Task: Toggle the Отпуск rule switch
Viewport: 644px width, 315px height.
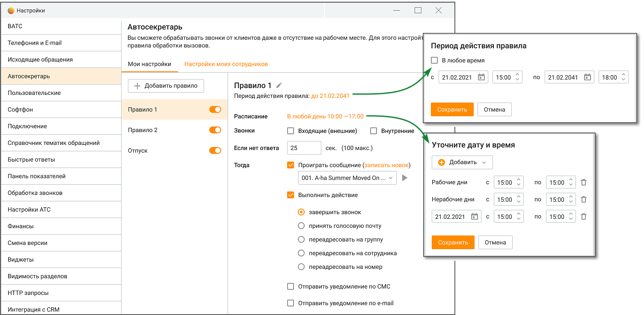Action: point(215,150)
